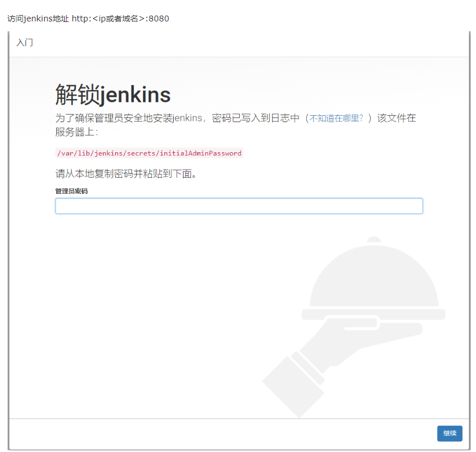
Task: Click the 管理员密码 field label
Action: click(x=71, y=191)
